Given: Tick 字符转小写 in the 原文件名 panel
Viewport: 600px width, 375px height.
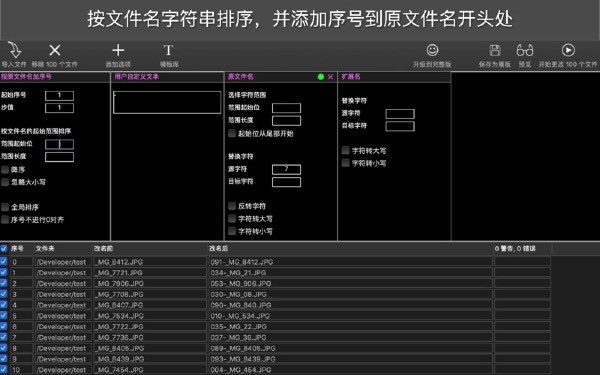Looking at the screenshot, I should pos(232,231).
